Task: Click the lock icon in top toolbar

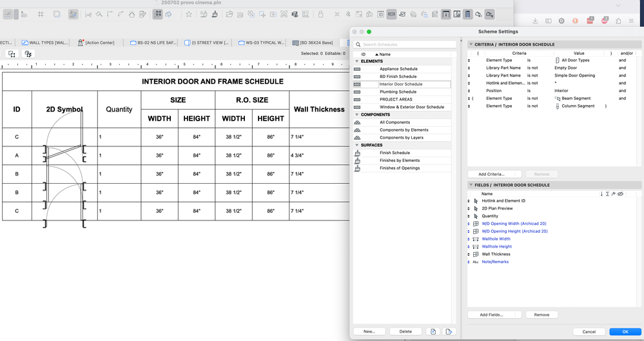Action: tap(320, 14)
